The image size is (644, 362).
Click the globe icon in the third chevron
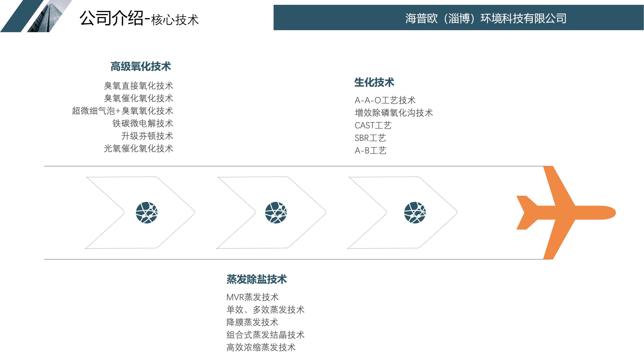[415, 213]
